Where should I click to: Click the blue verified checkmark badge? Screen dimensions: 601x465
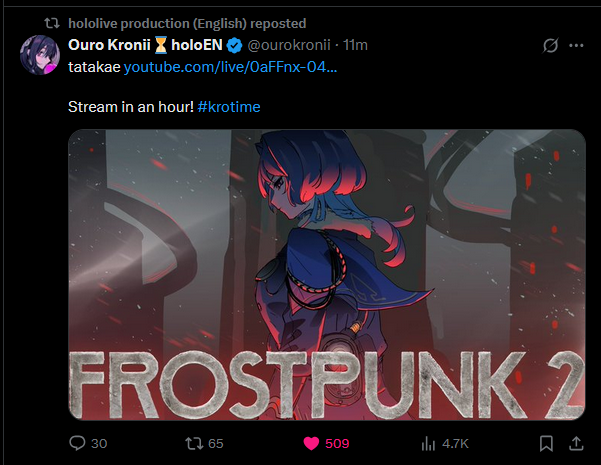click(x=233, y=46)
